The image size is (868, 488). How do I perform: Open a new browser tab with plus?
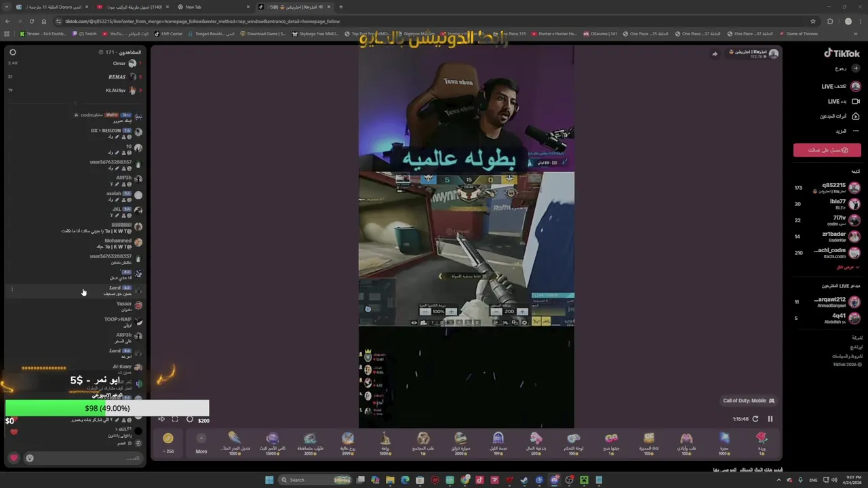tap(340, 7)
